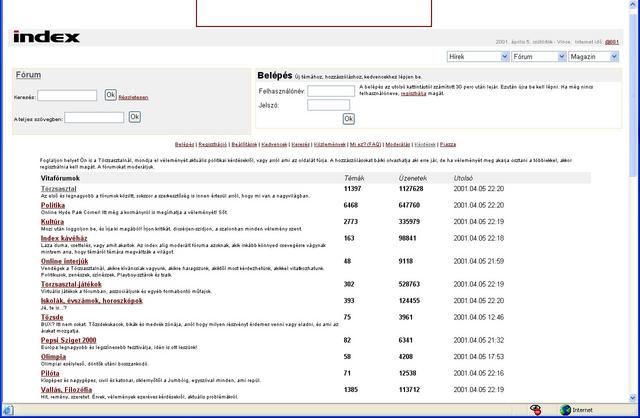The image size is (640, 418).
Task: Click the link after 'Internet idő' in header
Action: point(611,42)
